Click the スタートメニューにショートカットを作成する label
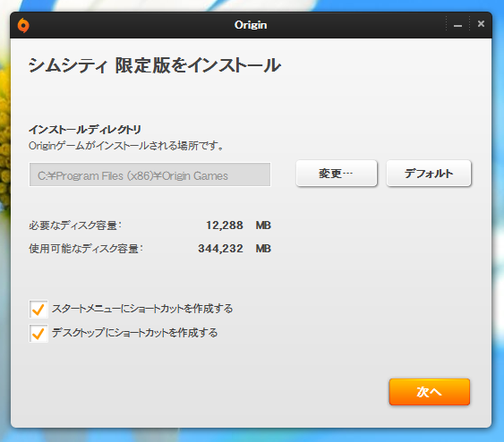Screen dimensions: 504x442 pyautogui.click(x=142, y=309)
